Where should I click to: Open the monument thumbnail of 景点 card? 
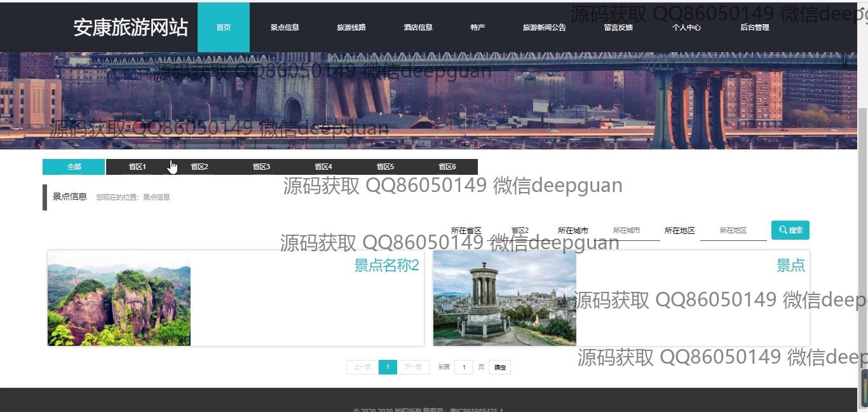505,298
